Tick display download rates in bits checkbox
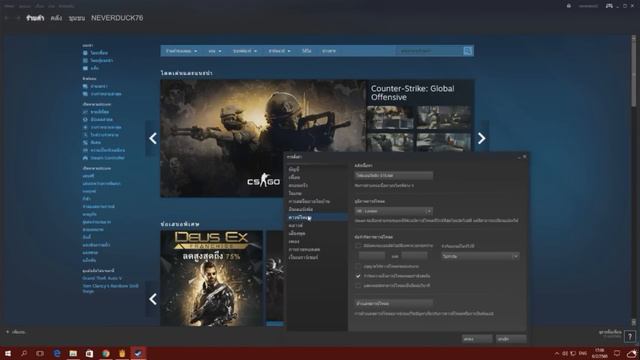Viewport: 640px width, 360px height. [x=358, y=286]
